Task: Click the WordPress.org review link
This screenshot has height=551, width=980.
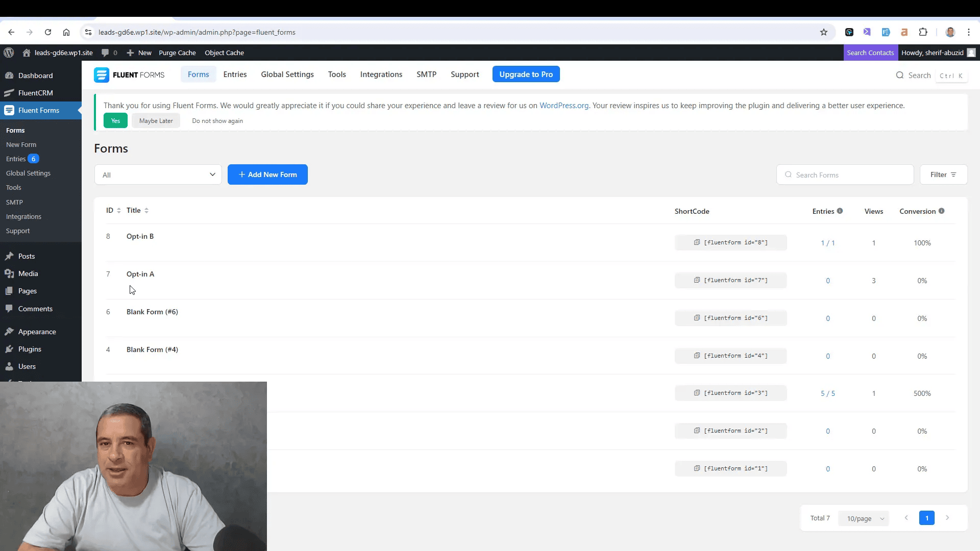Action: [x=564, y=105]
